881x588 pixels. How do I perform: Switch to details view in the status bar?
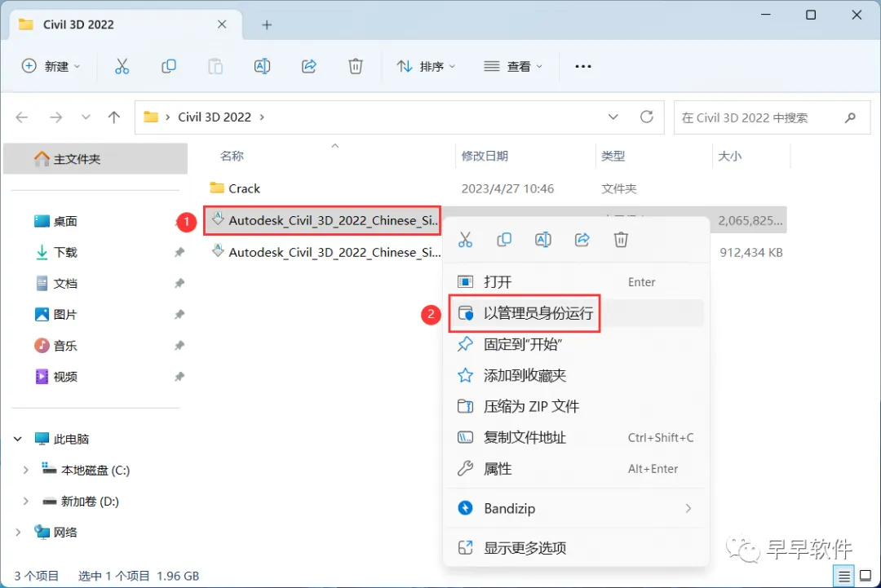844,576
